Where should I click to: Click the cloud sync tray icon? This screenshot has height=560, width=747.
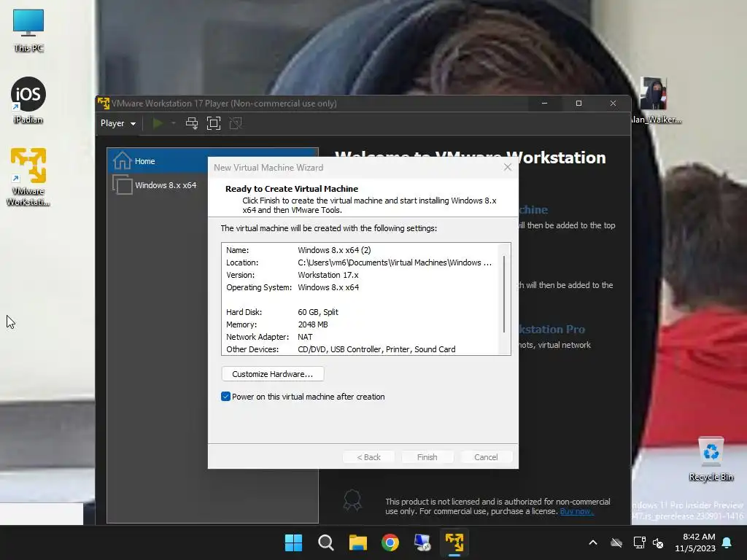[616, 542]
